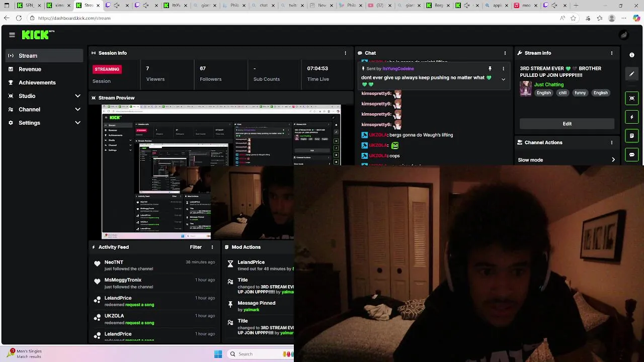
Task: Expand the pinned message with chevron
Action: point(503,79)
